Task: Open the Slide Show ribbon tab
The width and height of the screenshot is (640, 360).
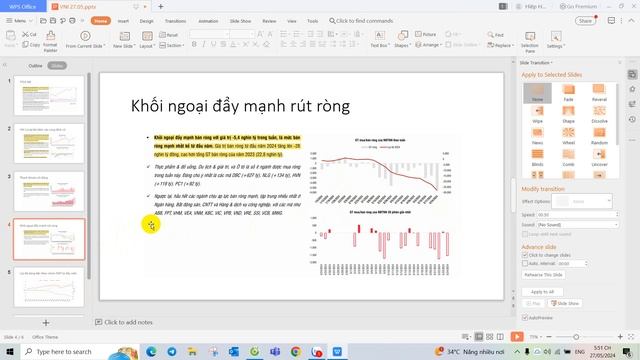Action: tap(240, 21)
